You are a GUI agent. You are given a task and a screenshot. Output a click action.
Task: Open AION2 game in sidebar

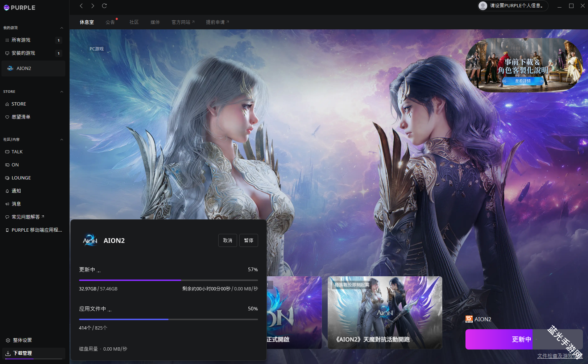(x=24, y=69)
